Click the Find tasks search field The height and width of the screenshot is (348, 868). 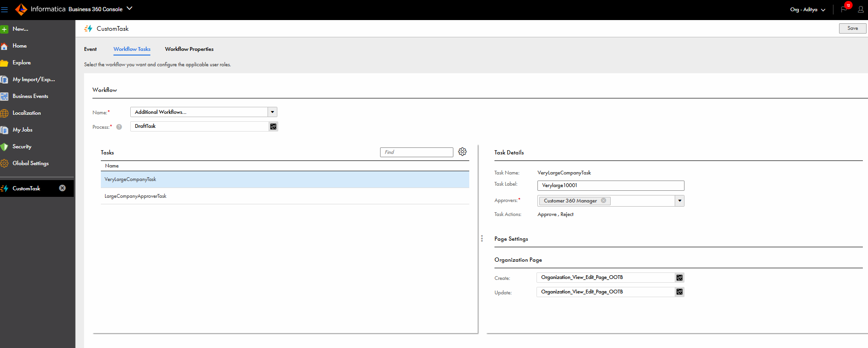coord(416,152)
